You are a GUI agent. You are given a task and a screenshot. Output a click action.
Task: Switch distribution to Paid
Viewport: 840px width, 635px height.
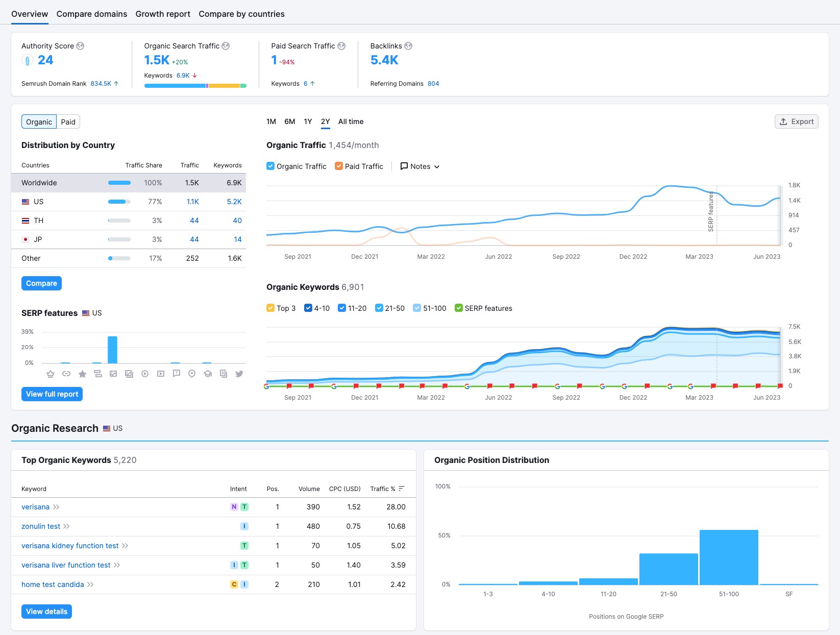click(68, 121)
